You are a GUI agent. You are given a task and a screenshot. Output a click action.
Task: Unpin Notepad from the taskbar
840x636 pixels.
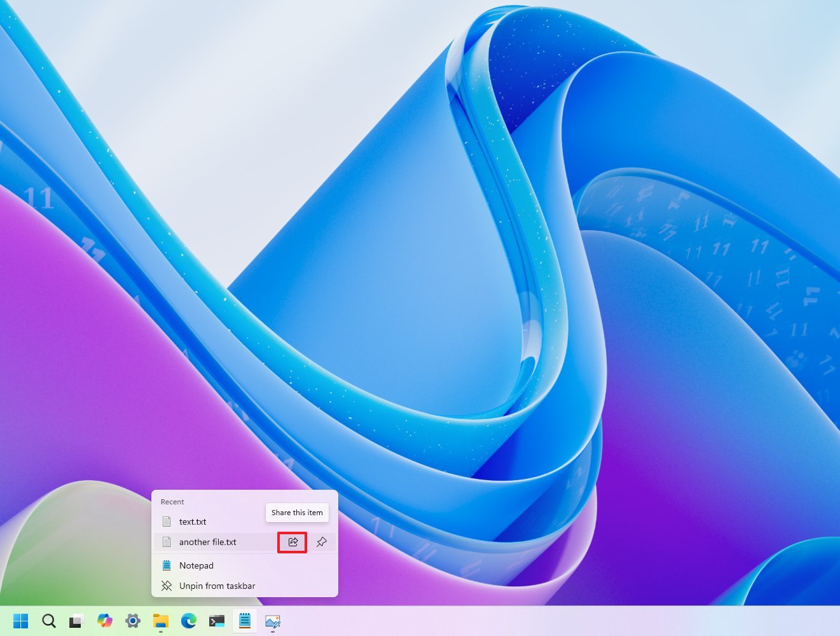[x=217, y=586]
